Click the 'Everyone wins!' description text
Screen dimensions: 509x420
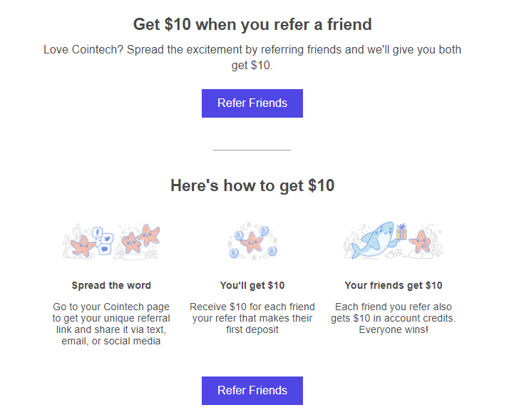click(x=394, y=318)
